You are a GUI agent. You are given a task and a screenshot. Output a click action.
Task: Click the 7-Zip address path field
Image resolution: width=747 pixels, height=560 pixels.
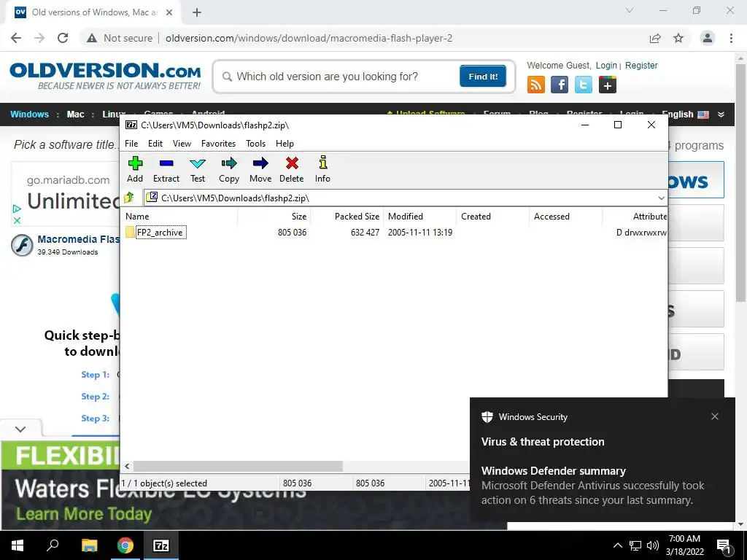pos(400,198)
